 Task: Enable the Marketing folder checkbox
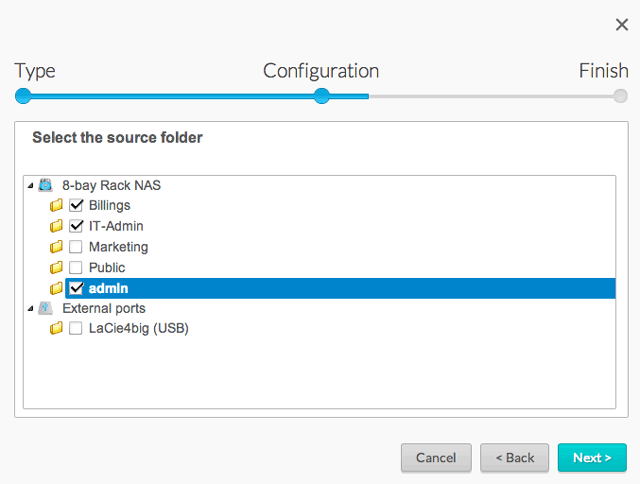tap(76, 247)
